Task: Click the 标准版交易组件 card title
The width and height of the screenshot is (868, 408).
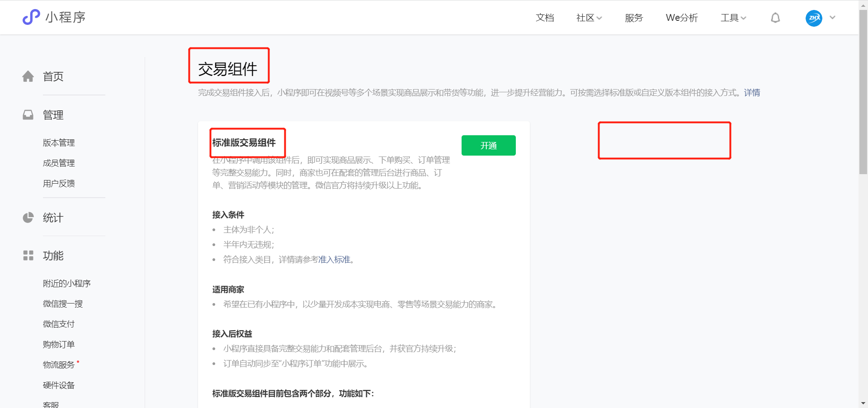Action: [x=244, y=143]
